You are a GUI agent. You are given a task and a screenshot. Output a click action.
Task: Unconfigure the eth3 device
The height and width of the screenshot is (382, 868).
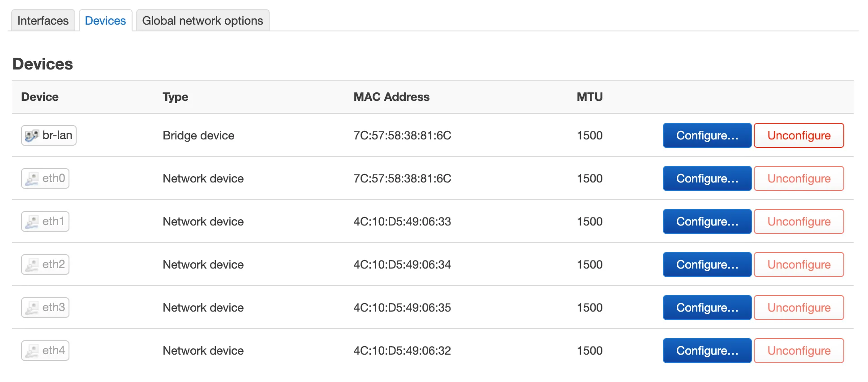click(799, 308)
